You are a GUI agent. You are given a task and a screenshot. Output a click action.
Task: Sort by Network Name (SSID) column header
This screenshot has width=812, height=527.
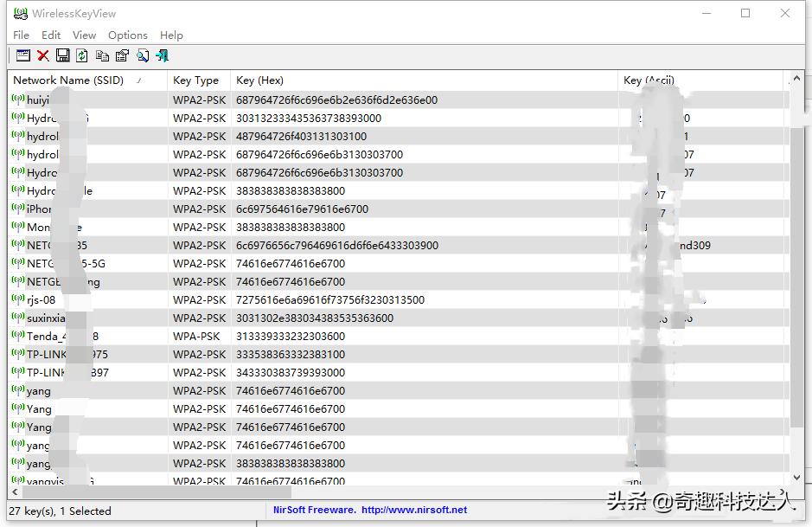(x=68, y=80)
